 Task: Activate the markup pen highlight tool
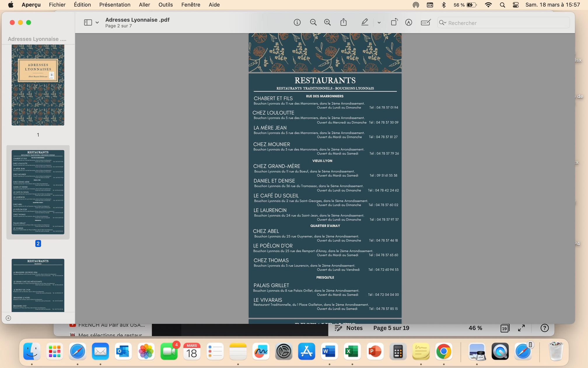click(x=365, y=22)
